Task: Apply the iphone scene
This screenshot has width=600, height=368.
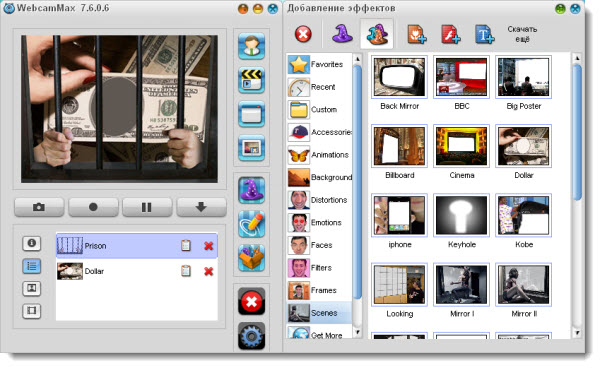Action: tap(399, 215)
